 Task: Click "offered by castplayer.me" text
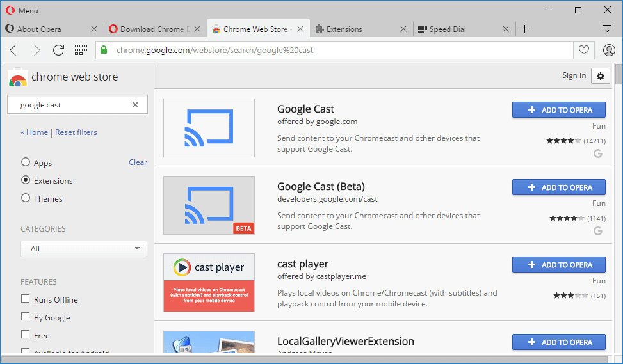pos(321,276)
